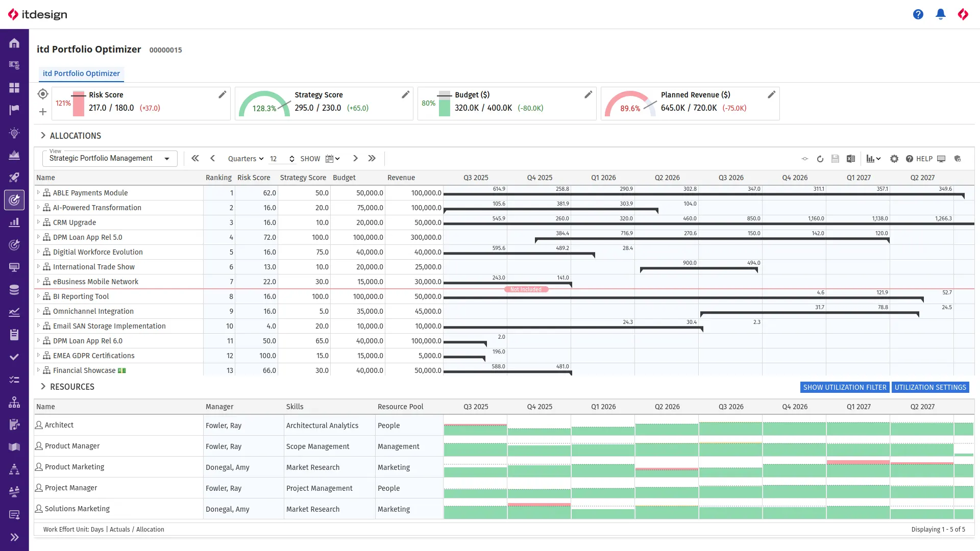Image resolution: width=980 pixels, height=551 pixels.
Task: Click UTILIZATION SETTINGS button
Action: tap(930, 387)
